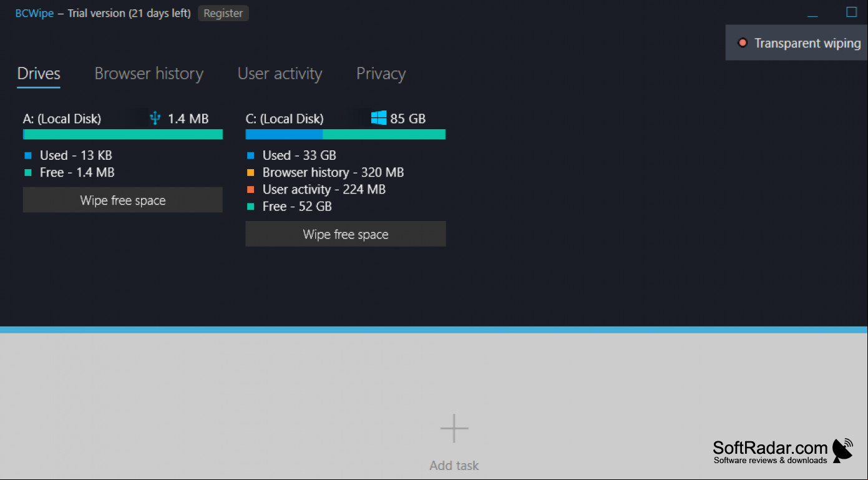Click the Transparent wiping label
Image resolution: width=868 pixels, height=480 pixels.
(x=807, y=43)
